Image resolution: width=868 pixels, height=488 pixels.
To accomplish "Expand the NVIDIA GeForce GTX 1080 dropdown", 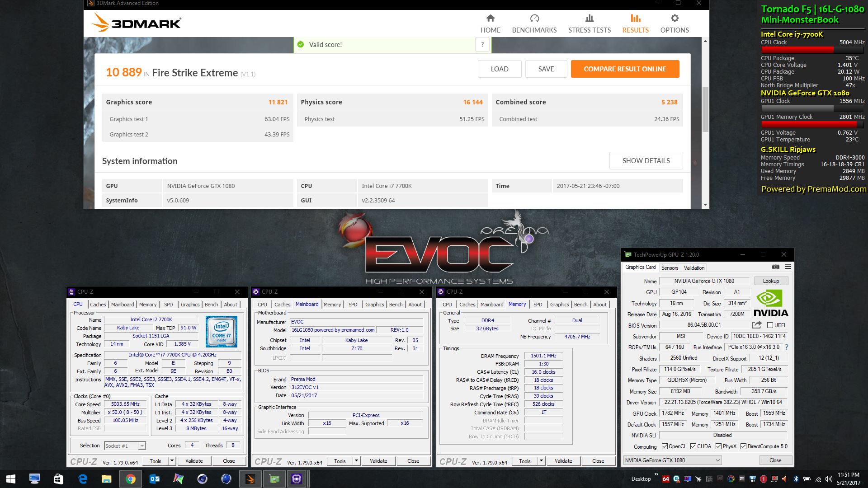I will click(717, 460).
